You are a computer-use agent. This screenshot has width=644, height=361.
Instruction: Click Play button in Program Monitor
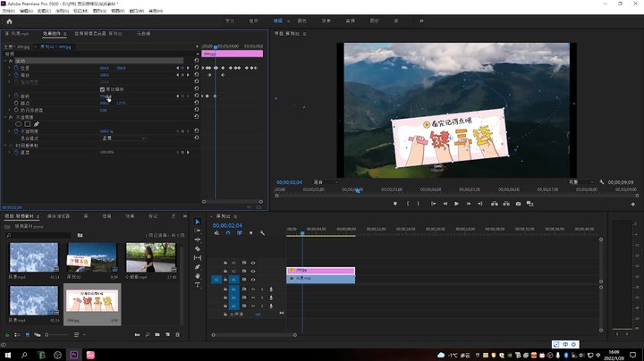click(456, 204)
